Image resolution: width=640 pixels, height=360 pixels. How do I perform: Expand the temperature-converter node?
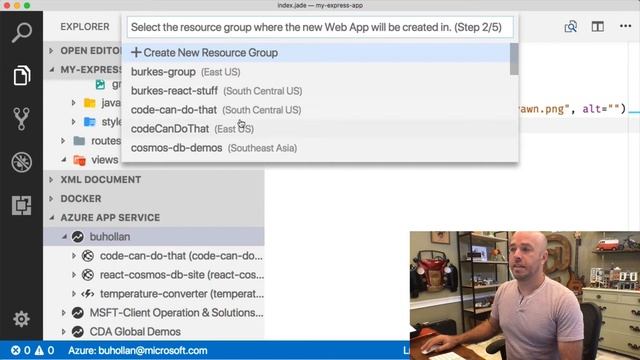tap(74, 294)
